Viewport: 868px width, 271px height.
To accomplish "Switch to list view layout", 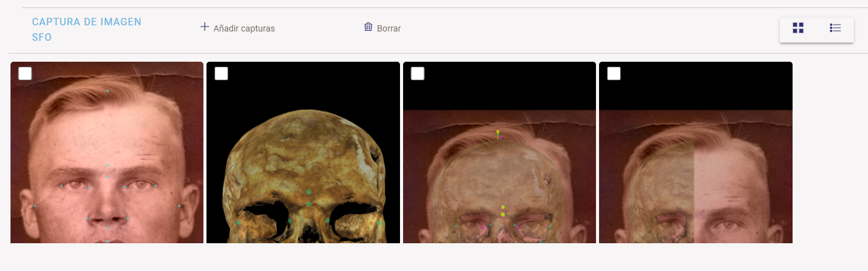I will point(835,28).
